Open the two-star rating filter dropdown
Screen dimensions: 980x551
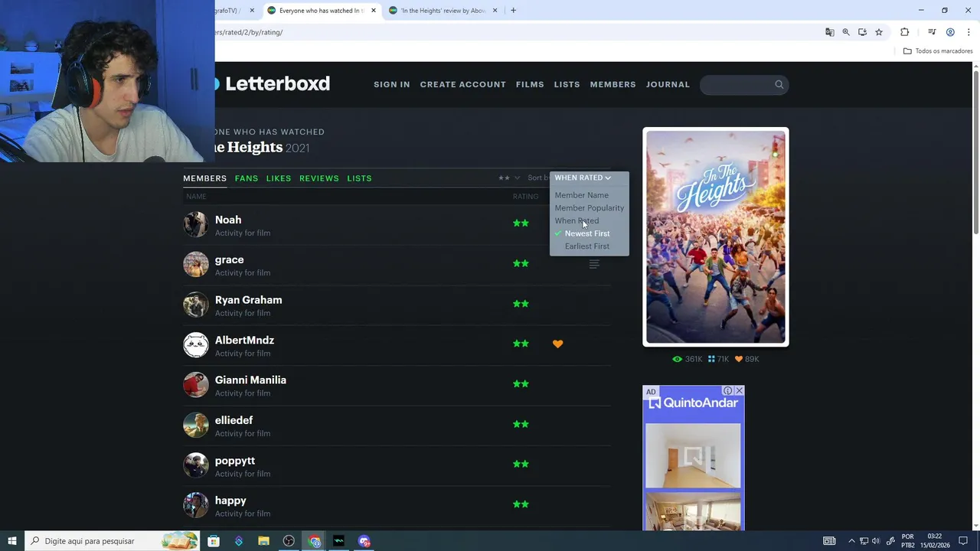pos(509,178)
